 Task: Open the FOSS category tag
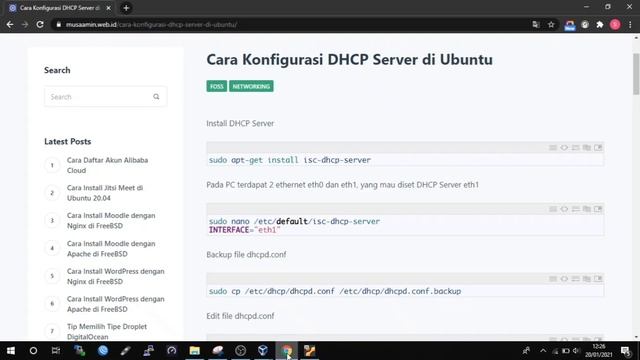(x=216, y=87)
